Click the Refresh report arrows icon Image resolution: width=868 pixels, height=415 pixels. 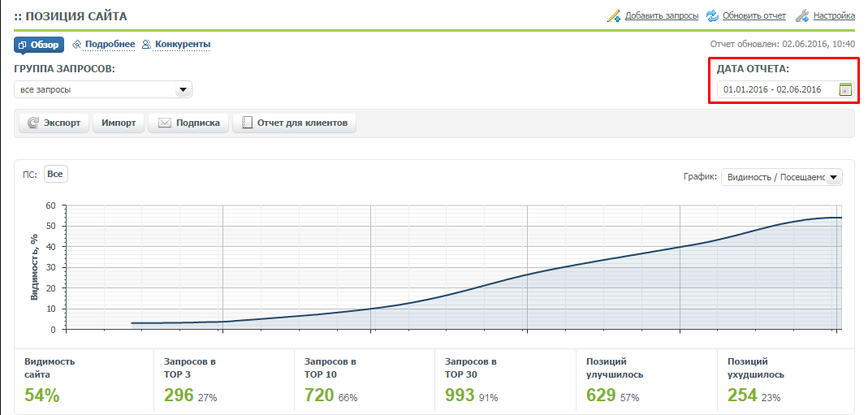click(x=712, y=15)
